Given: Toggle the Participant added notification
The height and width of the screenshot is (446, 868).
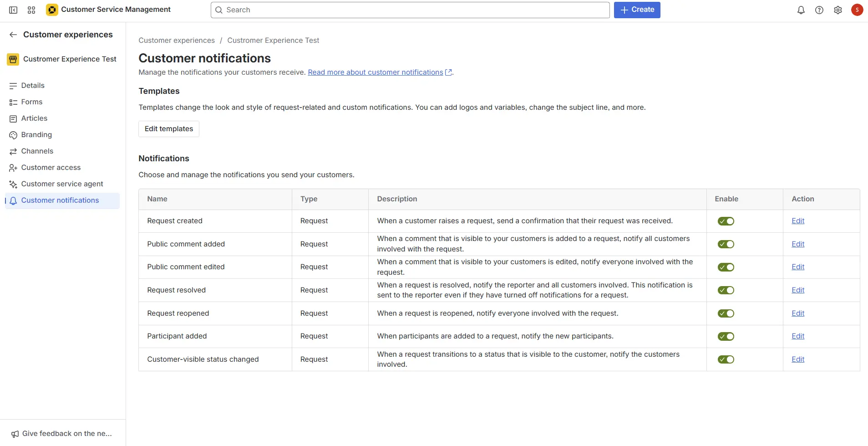Looking at the screenshot, I should [726, 337].
